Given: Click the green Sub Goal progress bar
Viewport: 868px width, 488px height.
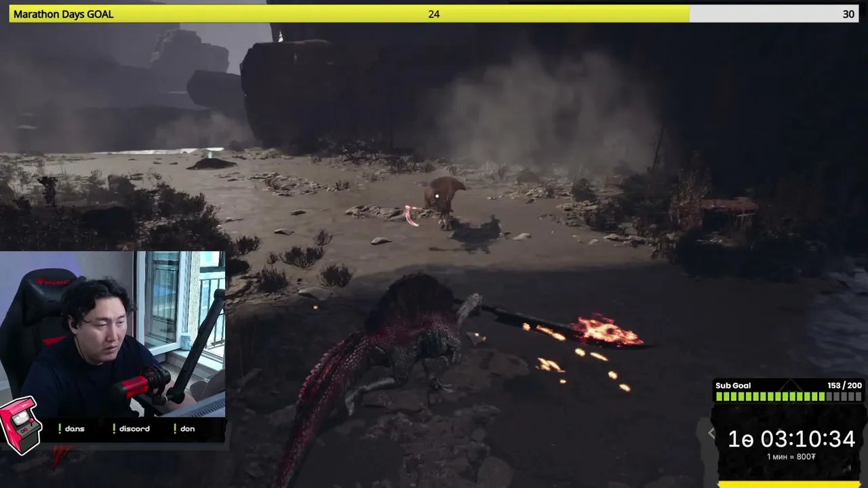Looking at the screenshot, I should (789, 396).
